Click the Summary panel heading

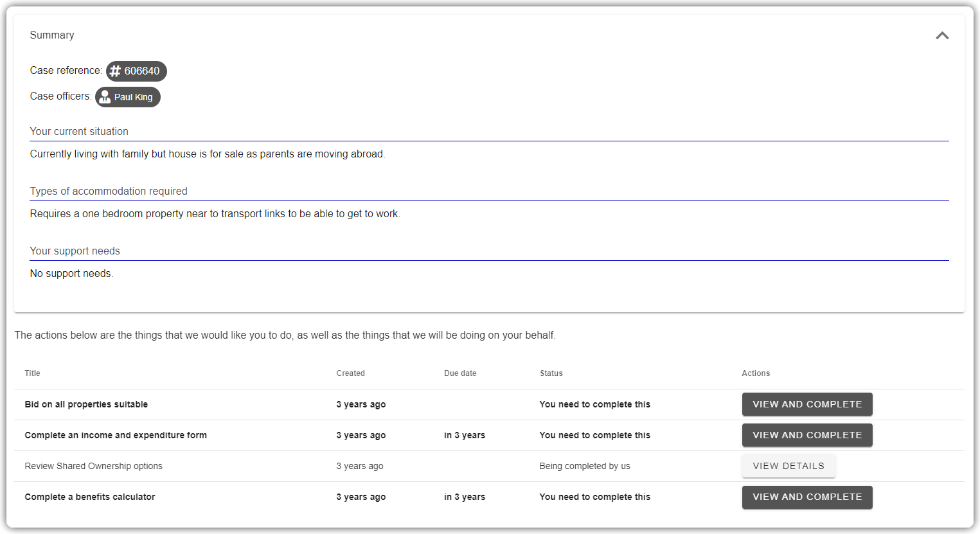(52, 35)
